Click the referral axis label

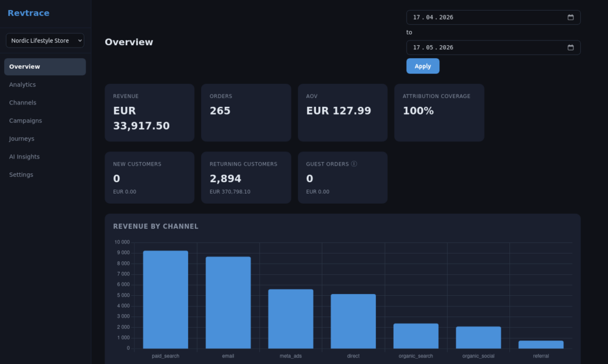(x=541, y=356)
